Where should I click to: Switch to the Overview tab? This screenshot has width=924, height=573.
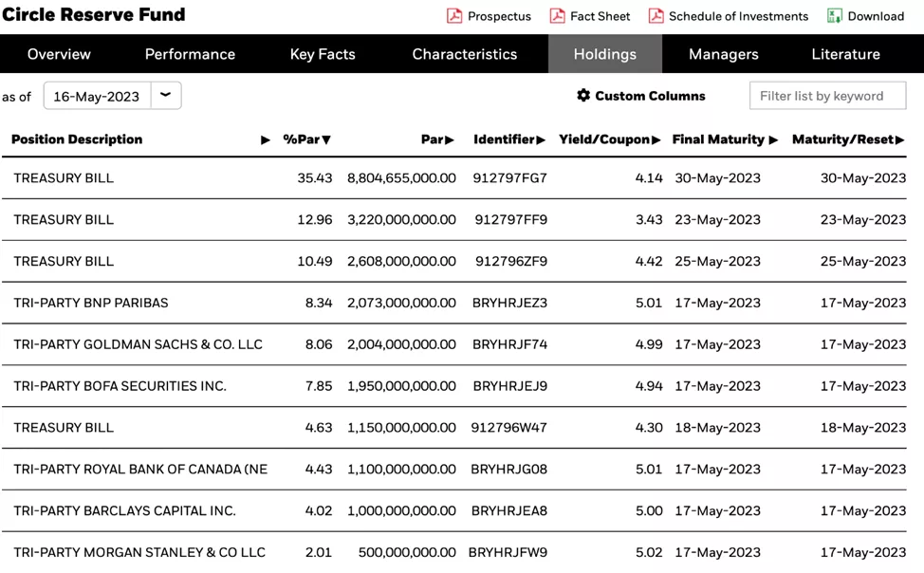(59, 54)
